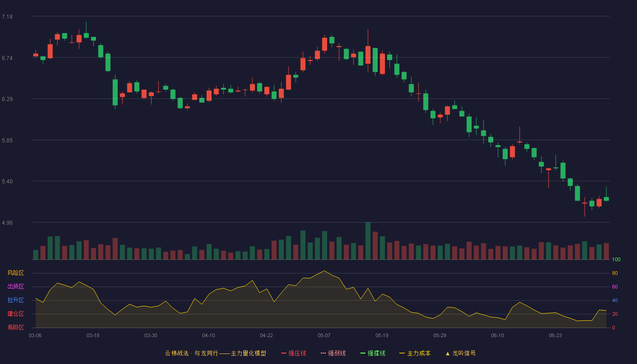Click the 03-18 date axis label
Viewport: 637px width, 364px height.
tap(93, 335)
